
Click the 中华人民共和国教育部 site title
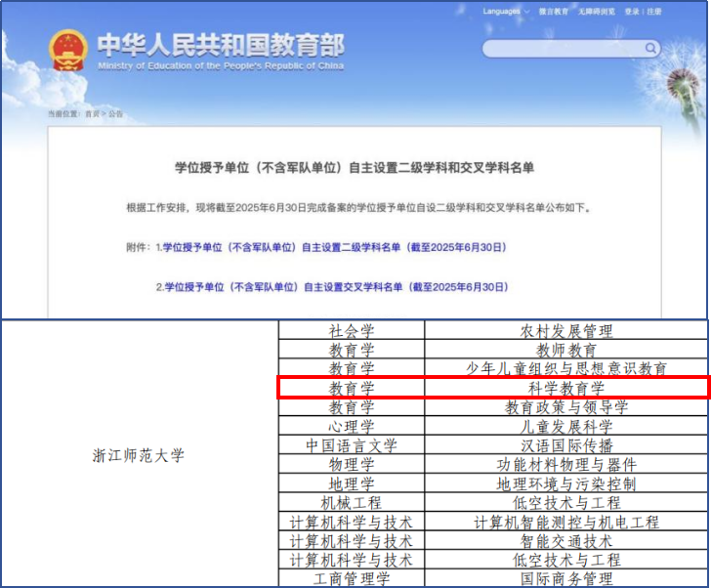(220, 46)
